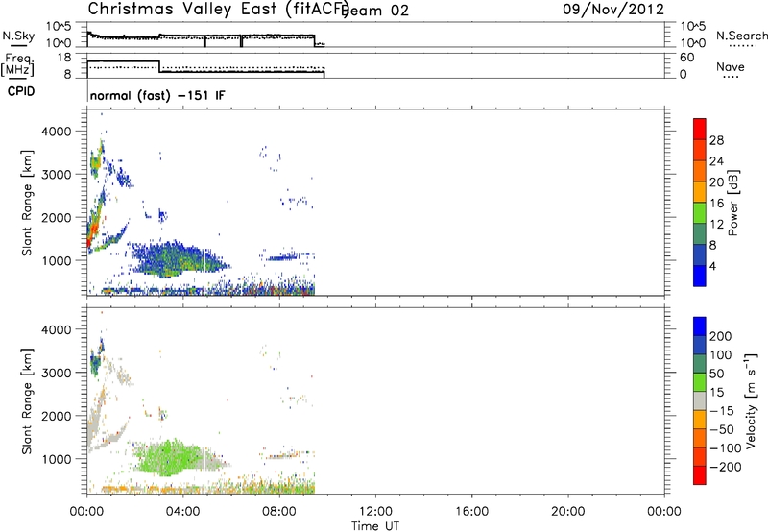Click the light green segment of the power colorbar
This screenshot has width=768, height=532.
click(x=700, y=212)
